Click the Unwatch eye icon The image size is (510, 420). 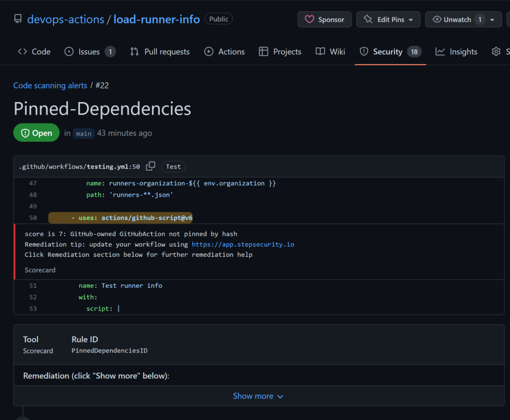click(x=437, y=19)
